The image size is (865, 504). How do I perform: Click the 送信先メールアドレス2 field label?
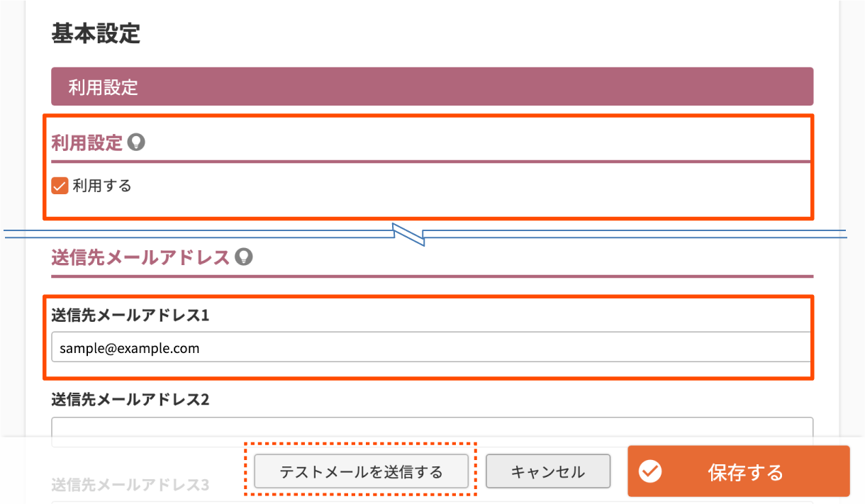130,400
